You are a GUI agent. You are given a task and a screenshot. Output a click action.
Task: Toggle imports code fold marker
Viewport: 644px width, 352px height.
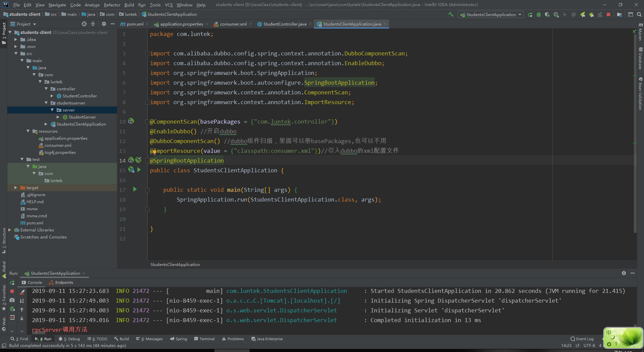[147, 53]
